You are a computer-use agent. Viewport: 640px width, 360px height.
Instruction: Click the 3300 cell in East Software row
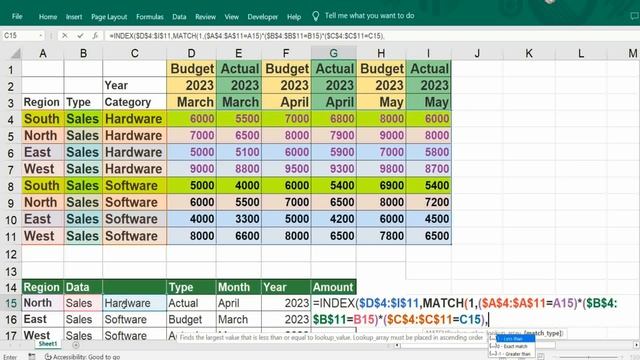(238, 219)
